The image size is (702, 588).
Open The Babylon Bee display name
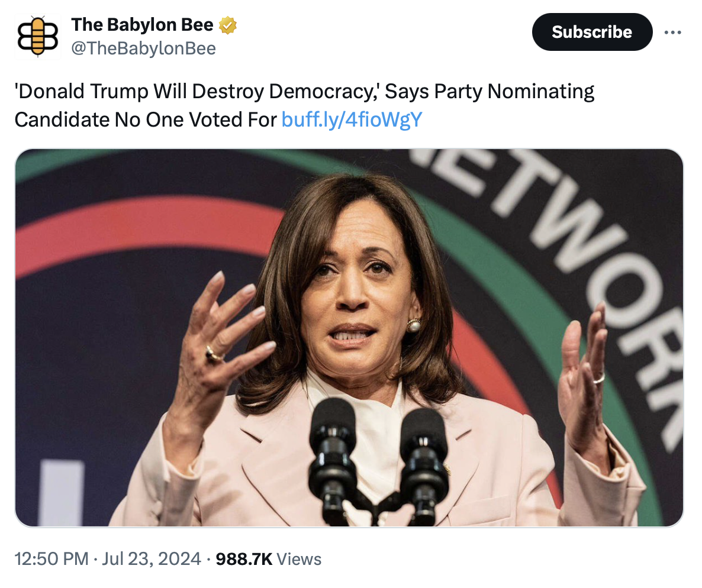(142, 25)
